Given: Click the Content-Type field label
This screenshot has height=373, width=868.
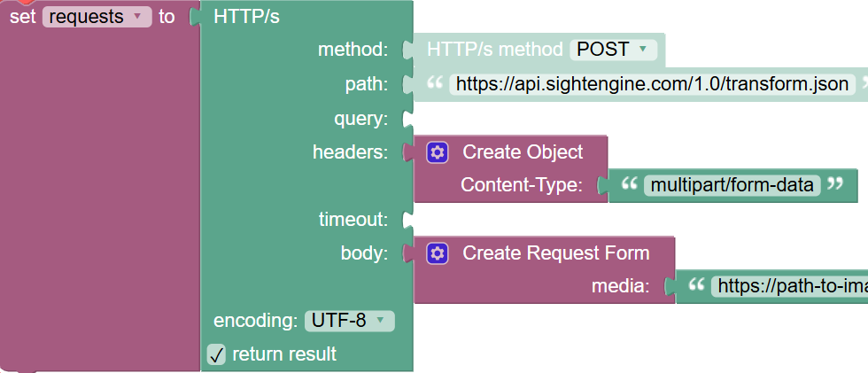Looking at the screenshot, I should [x=521, y=185].
